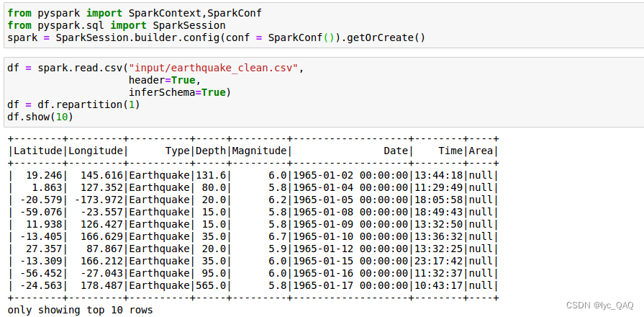644x317 pixels.
Task: Click the Time column header
Action: 450,151
